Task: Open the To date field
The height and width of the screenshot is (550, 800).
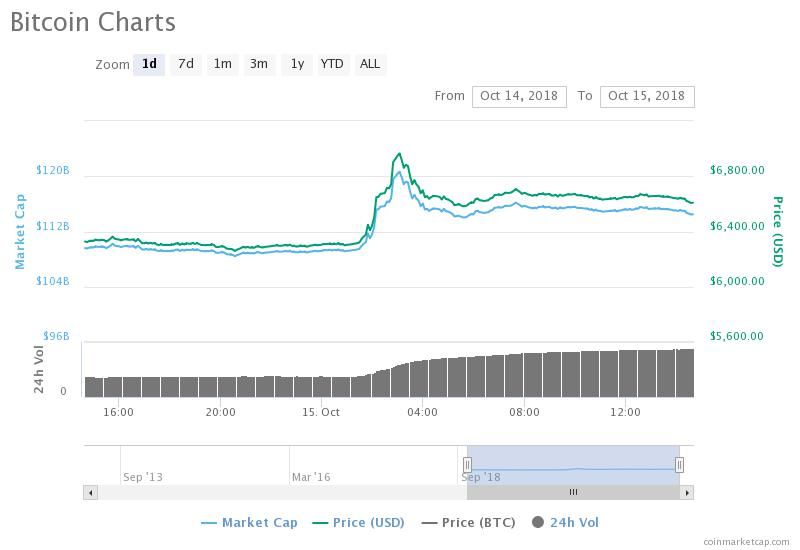Action: tap(646, 96)
